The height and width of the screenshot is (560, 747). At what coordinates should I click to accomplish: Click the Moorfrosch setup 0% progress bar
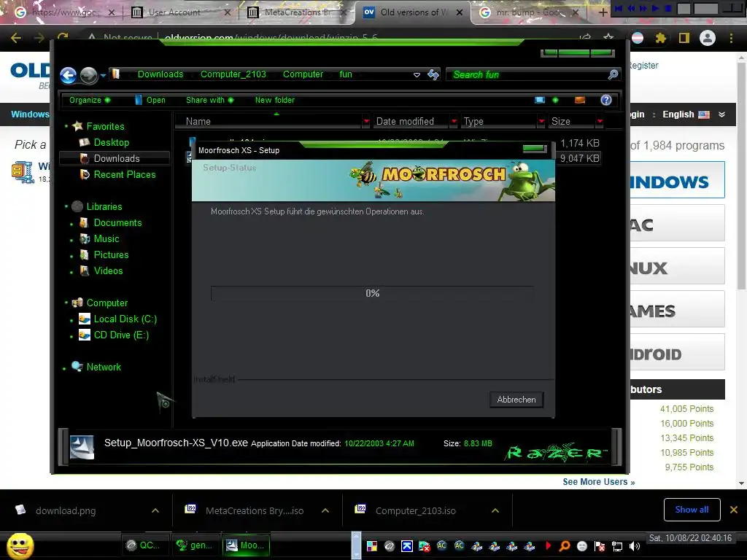pyautogui.click(x=372, y=293)
